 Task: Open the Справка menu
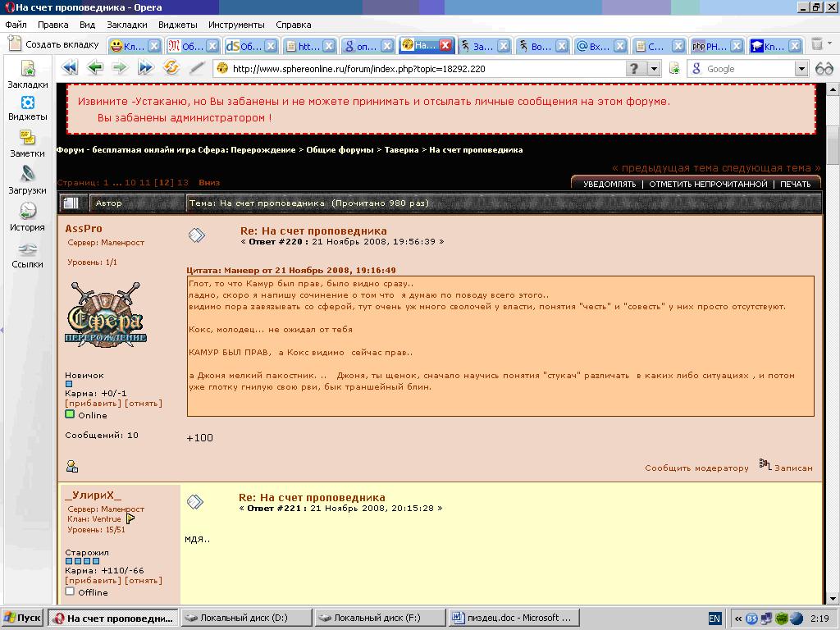tap(294, 25)
